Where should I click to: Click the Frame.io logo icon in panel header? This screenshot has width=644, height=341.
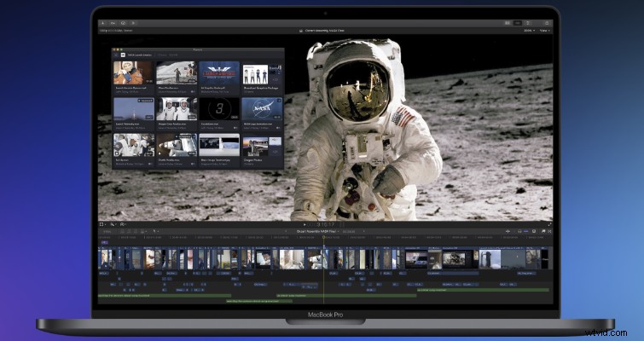[123, 55]
